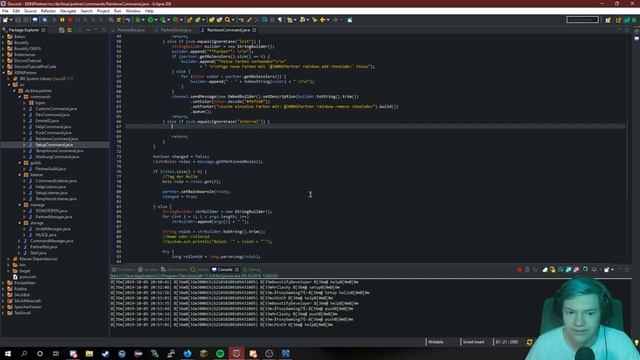Open File Explorer from the taskbar
640x360 pixels.
[x=89, y=353]
